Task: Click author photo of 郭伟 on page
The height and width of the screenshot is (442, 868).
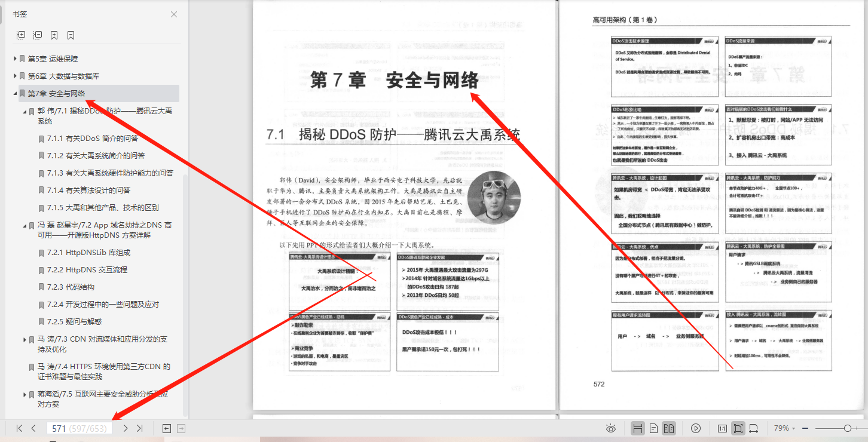Action: point(494,198)
